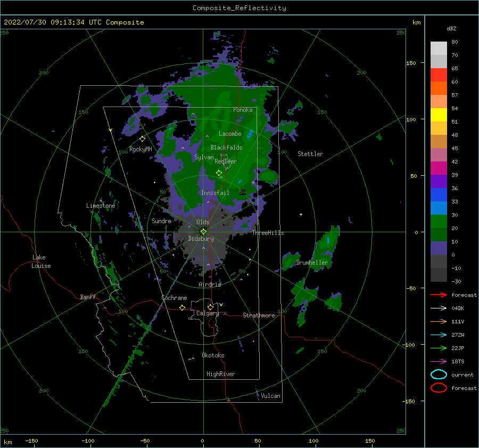Click the yellow diamond marker near RockyMH

[x=142, y=139]
